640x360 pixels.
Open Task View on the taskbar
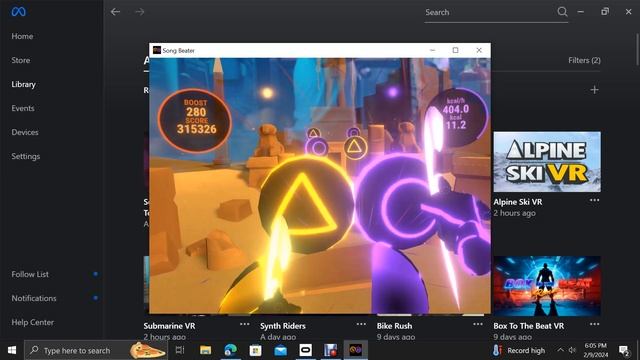click(x=180, y=350)
